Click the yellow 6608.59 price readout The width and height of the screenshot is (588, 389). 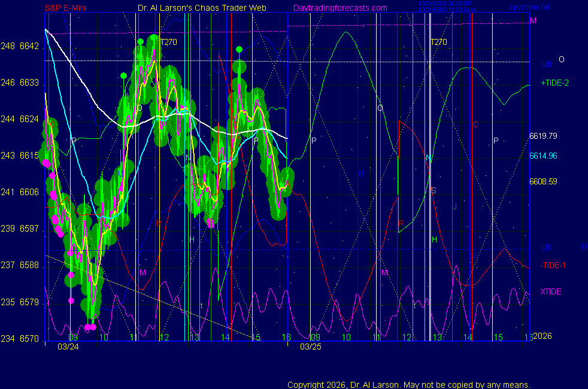pos(543,181)
